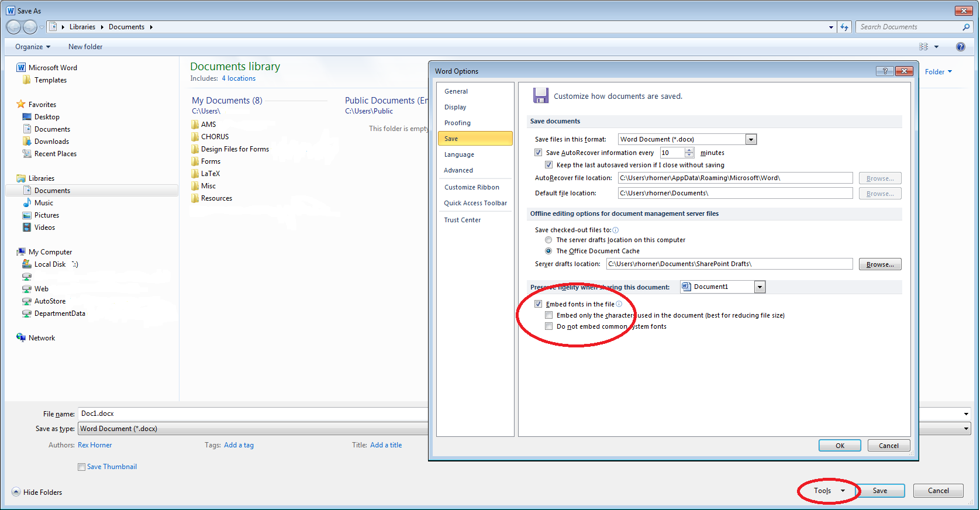
Task: Open the Help question mark icon in Save As
Action: [x=960, y=47]
